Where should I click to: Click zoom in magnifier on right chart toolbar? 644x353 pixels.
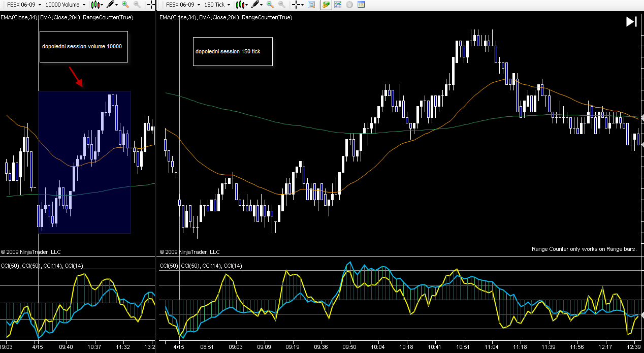pyautogui.click(x=270, y=5)
